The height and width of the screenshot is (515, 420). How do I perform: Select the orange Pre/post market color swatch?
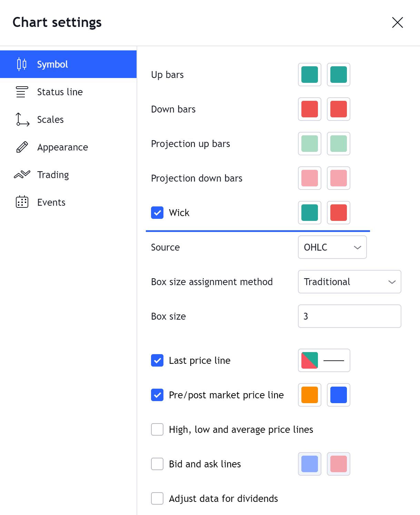[310, 395]
